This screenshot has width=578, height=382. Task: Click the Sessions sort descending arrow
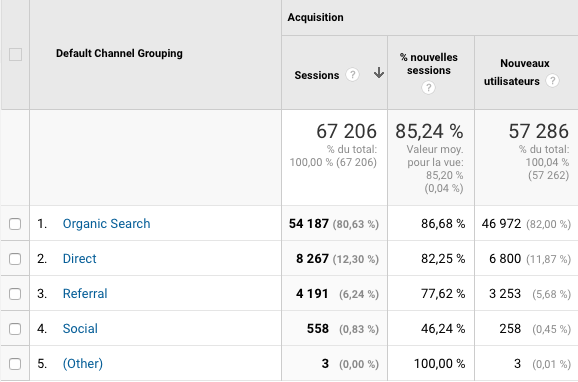(x=379, y=73)
